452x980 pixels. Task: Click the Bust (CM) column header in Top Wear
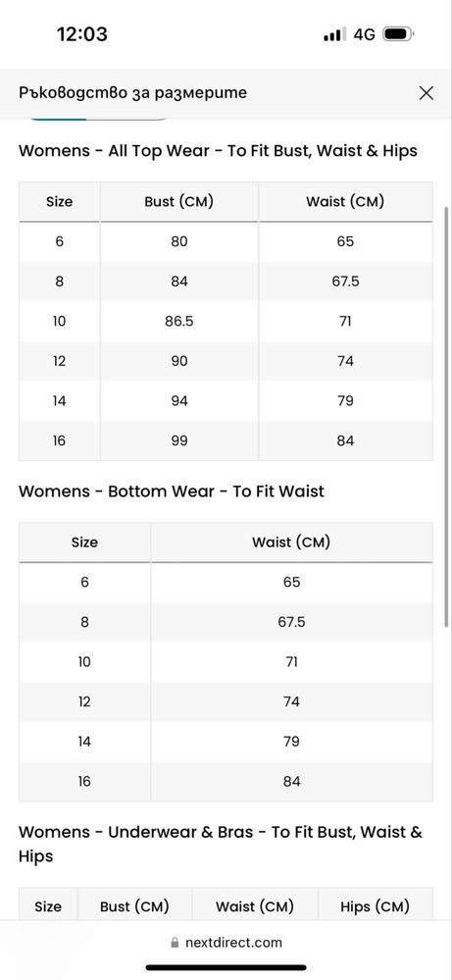coord(179,202)
